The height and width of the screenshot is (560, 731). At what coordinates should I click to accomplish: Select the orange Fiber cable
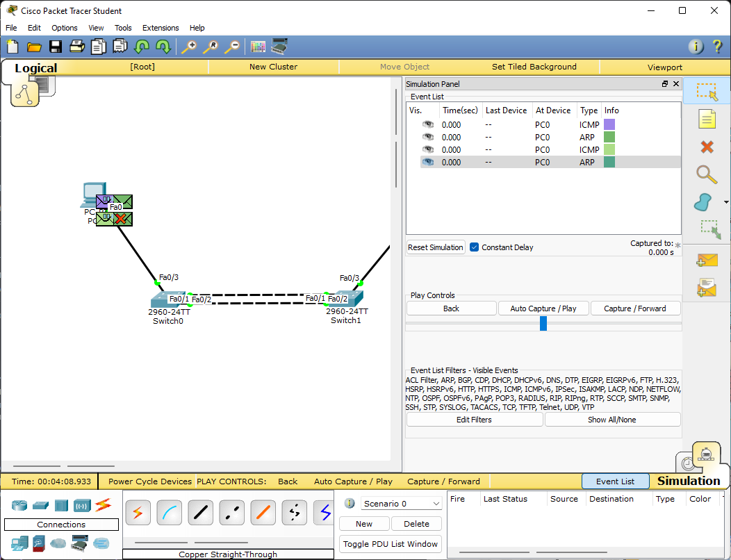[263, 513]
